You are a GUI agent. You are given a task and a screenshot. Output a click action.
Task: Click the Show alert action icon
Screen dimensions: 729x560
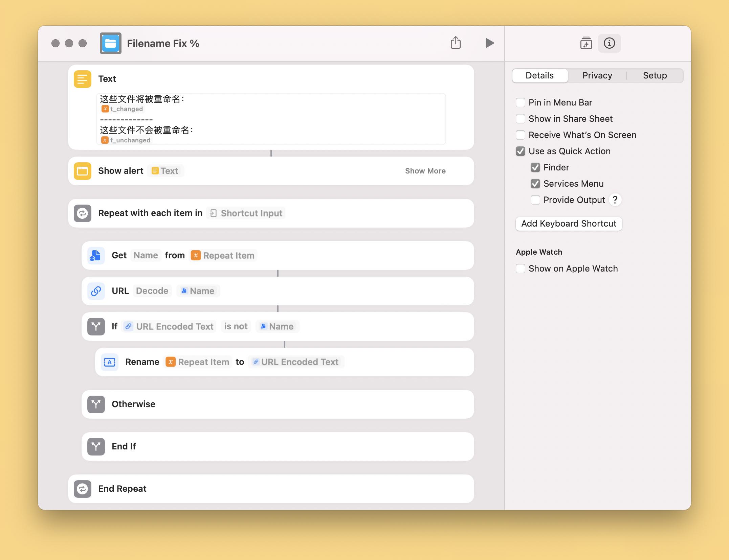[83, 171]
